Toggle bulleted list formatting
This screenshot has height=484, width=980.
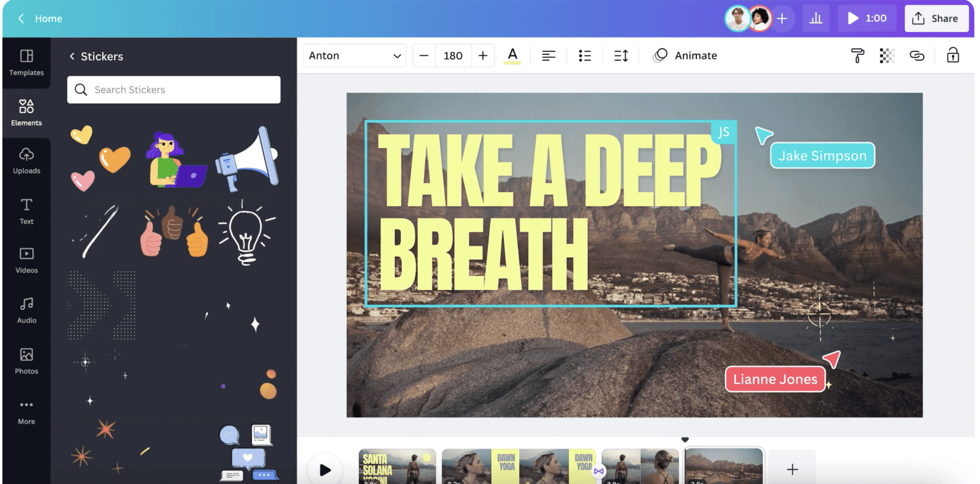[585, 56]
